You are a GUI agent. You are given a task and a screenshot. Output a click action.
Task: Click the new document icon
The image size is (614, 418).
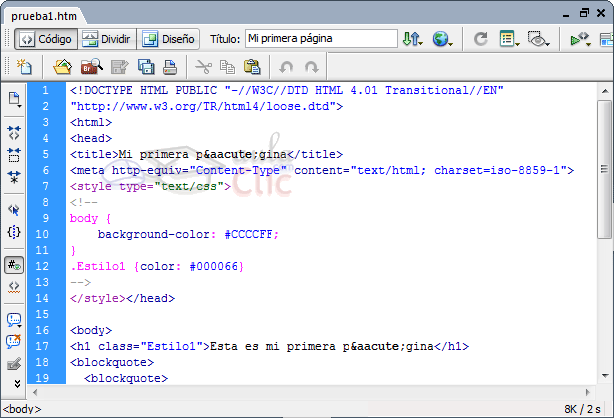tap(24, 68)
